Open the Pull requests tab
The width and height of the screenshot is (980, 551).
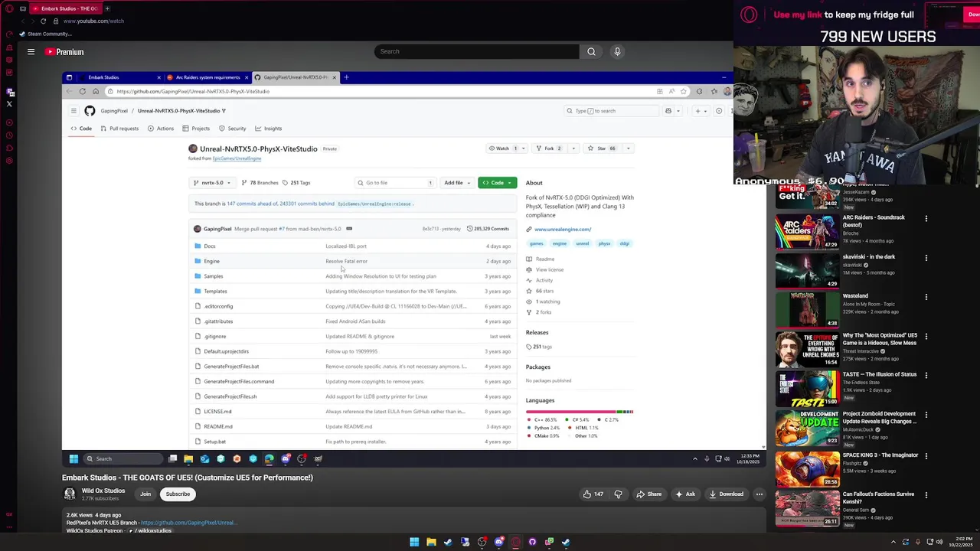tap(119, 129)
